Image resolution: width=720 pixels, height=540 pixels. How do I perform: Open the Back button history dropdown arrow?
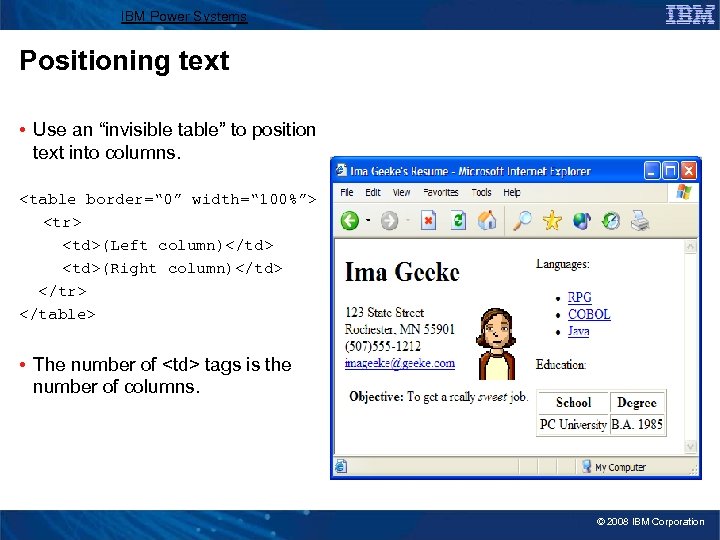pos(368,220)
